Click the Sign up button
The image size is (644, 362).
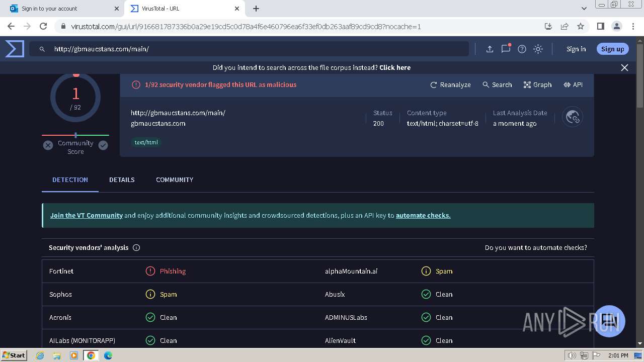[x=612, y=49]
